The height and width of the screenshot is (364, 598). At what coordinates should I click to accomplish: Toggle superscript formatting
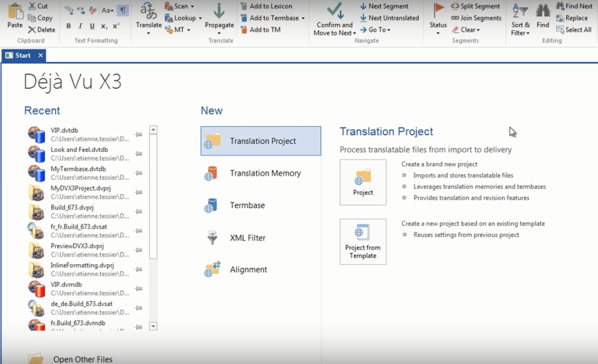pyautogui.click(x=116, y=26)
